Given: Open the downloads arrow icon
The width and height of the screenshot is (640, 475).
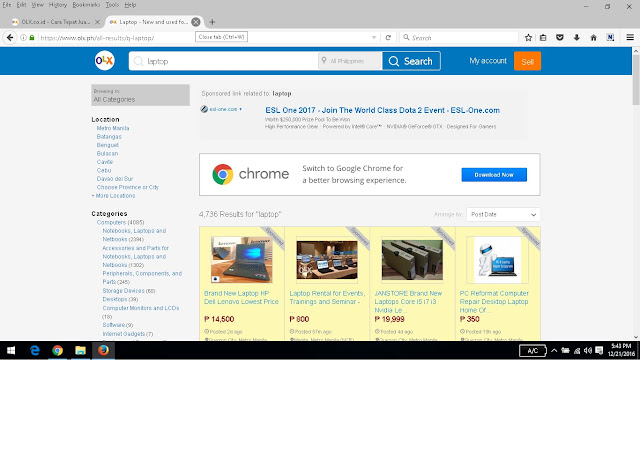Looking at the screenshot, I should pyautogui.click(x=576, y=38).
